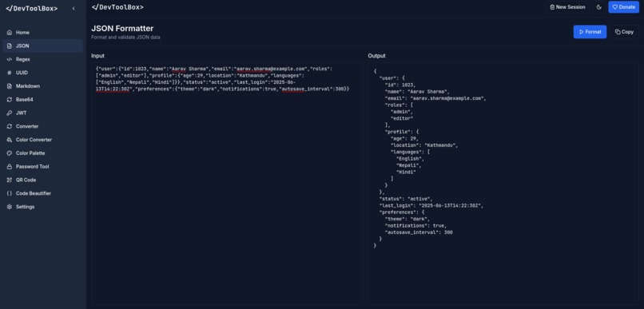Image resolution: width=644 pixels, height=309 pixels.
Task: Click the "Hindi" entry in output
Action: tap(406, 172)
